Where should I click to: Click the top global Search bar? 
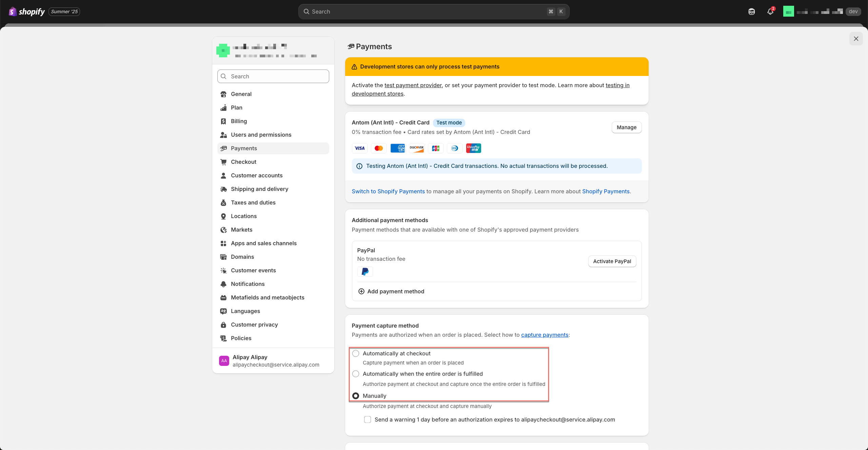tap(434, 12)
